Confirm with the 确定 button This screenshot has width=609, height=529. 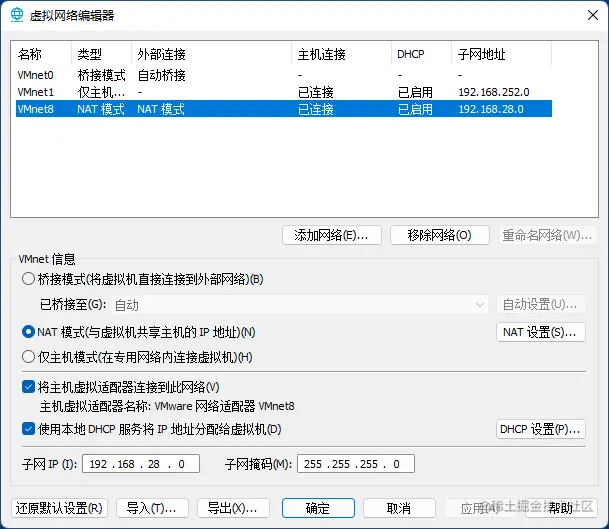click(318, 508)
